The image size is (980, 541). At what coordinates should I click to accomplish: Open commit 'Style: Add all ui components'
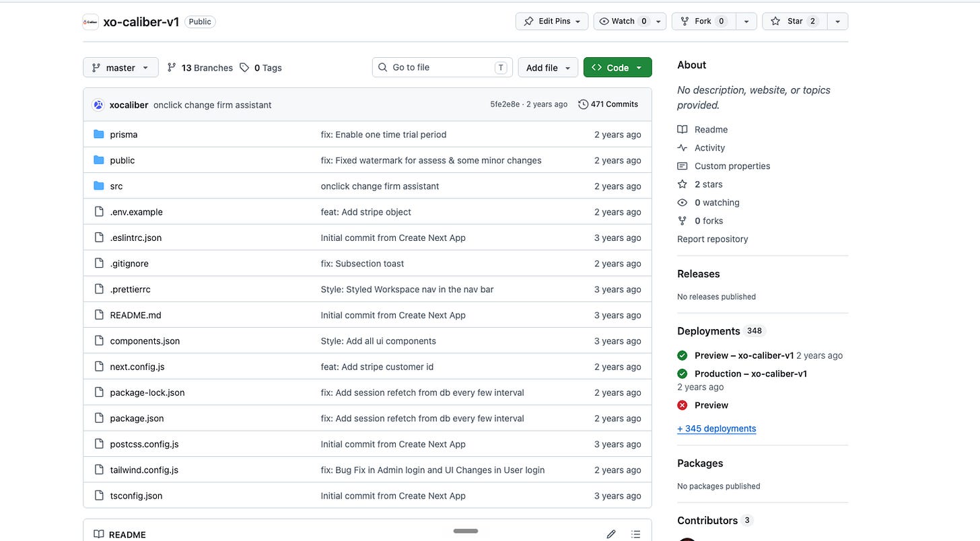[x=378, y=341]
